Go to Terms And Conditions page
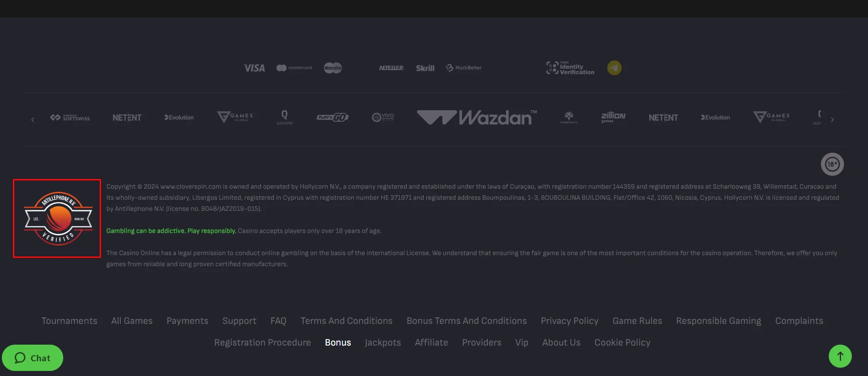The height and width of the screenshot is (376, 868). (x=346, y=321)
